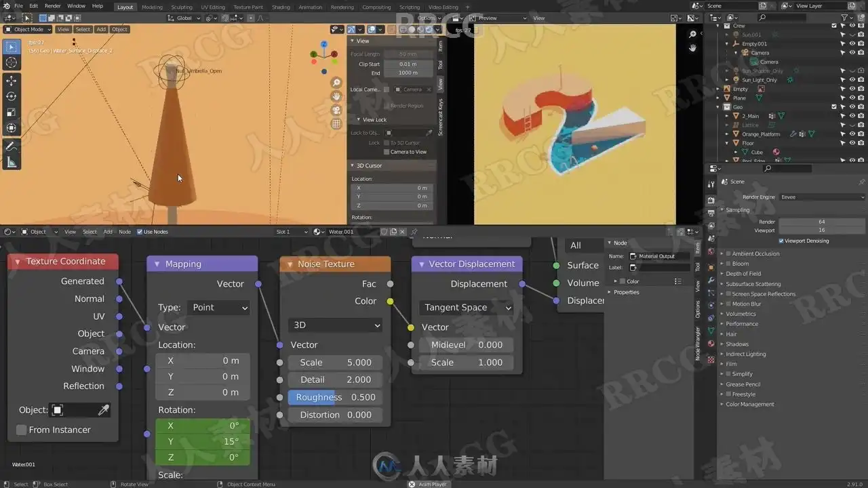
Task: Click the Clip Start value field
Action: click(408, 64)
